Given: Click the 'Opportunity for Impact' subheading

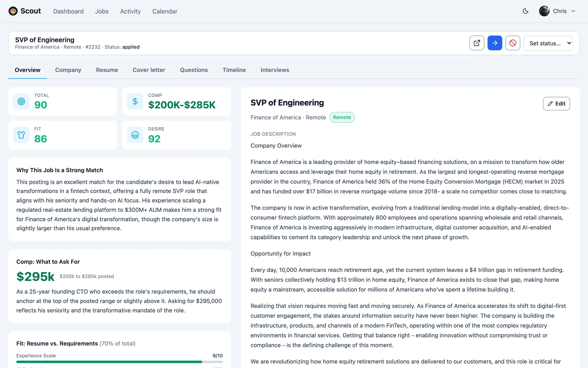Looking at the screenshot, I should click(280, 253).
